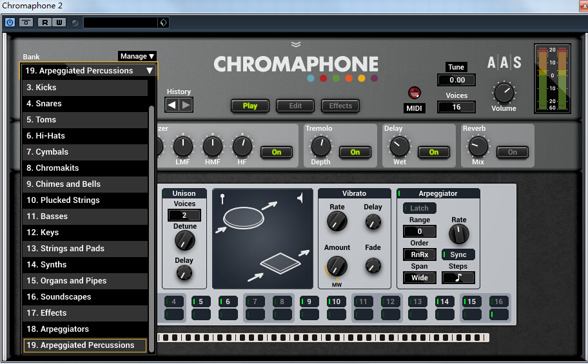This screenshot has height=364, width=588.
Task: Toggle arpeggiator step 10
Action: (x=337, y=302)
